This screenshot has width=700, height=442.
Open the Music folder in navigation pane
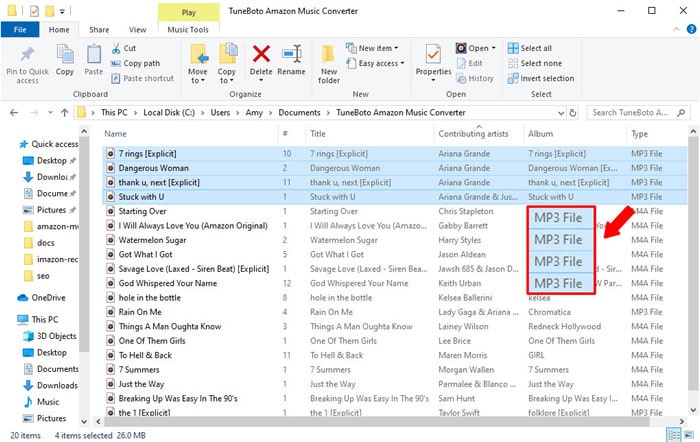pyautogui.click(x=42, y=401)
